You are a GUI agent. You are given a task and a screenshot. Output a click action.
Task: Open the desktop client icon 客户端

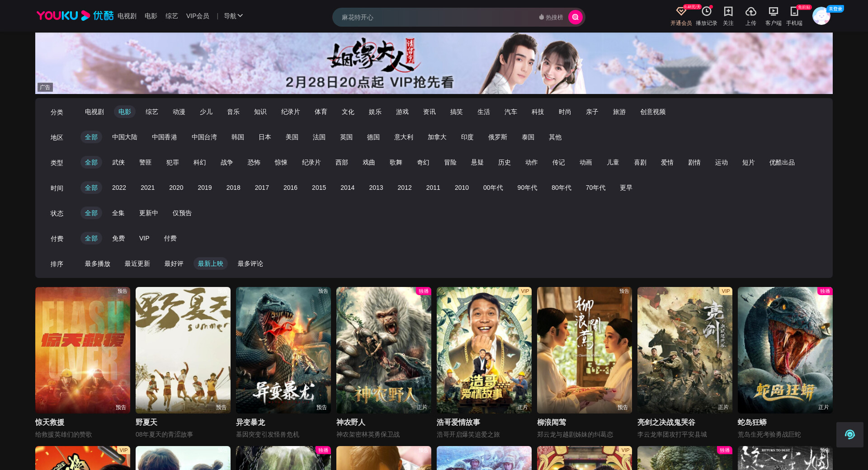(773, 16)
